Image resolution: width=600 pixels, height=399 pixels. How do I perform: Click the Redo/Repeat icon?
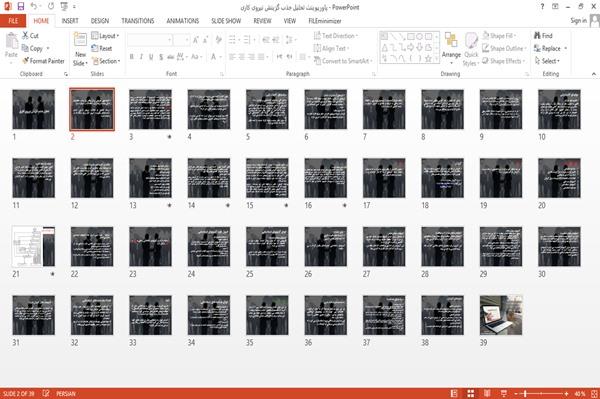click(x=51, y=7)
